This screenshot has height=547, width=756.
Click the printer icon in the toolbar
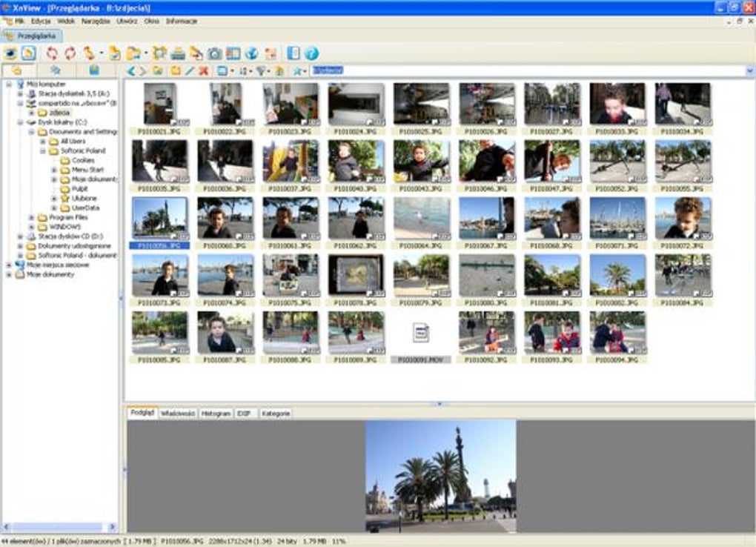tap(178, 53)
